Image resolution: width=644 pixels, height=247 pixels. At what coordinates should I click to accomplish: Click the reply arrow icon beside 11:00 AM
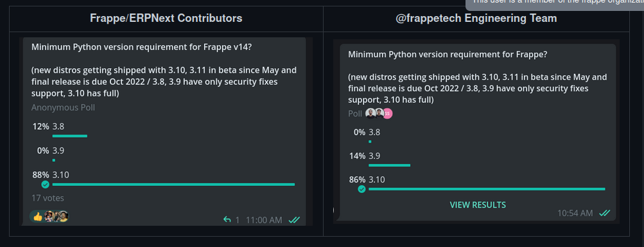[227, 220]
